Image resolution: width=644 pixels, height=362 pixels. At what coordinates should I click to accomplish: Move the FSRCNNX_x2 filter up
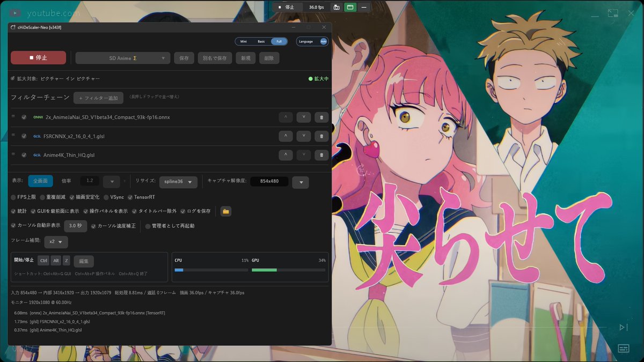(x=286, y=136)
